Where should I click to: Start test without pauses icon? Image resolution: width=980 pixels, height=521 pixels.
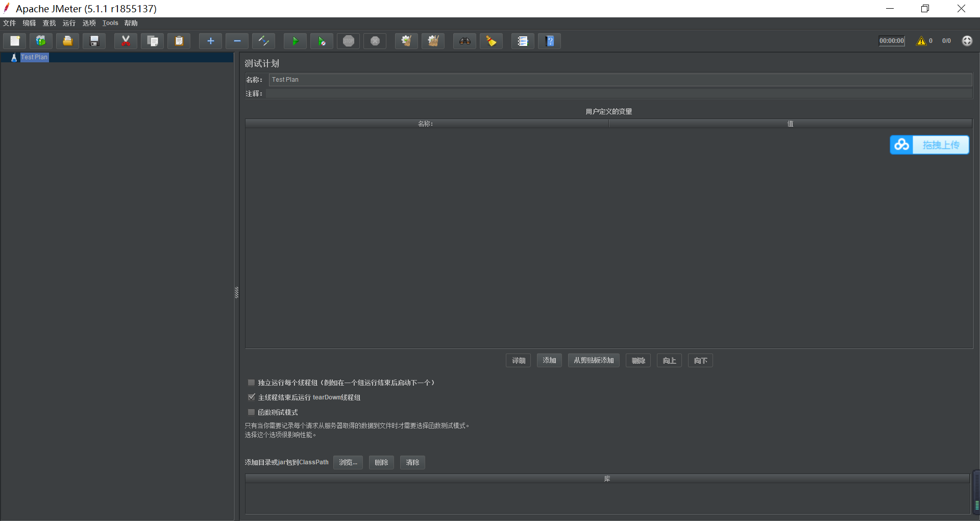pos(322,41)
